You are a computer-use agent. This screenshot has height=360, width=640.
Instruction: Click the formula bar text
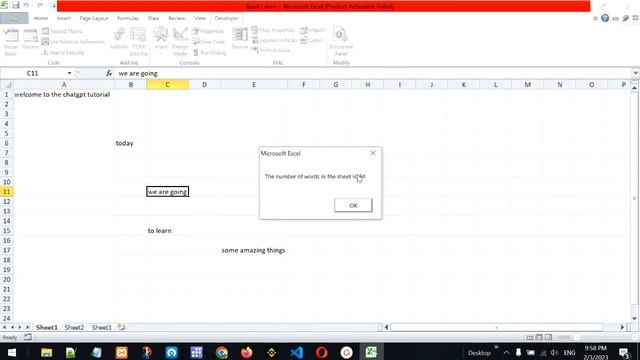(138, 73)
